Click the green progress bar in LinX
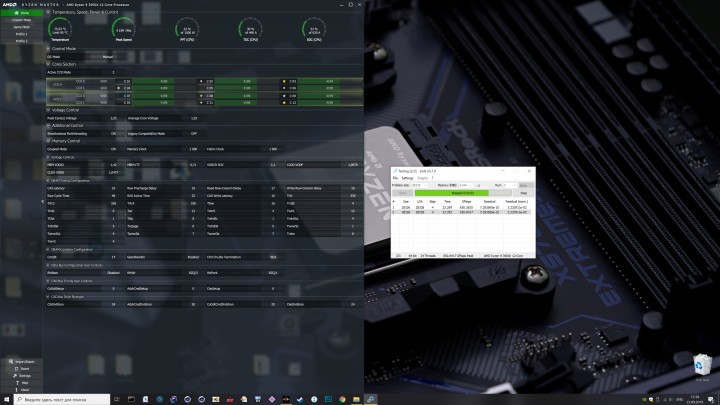 pyautogui.click(x=451, y=193)
